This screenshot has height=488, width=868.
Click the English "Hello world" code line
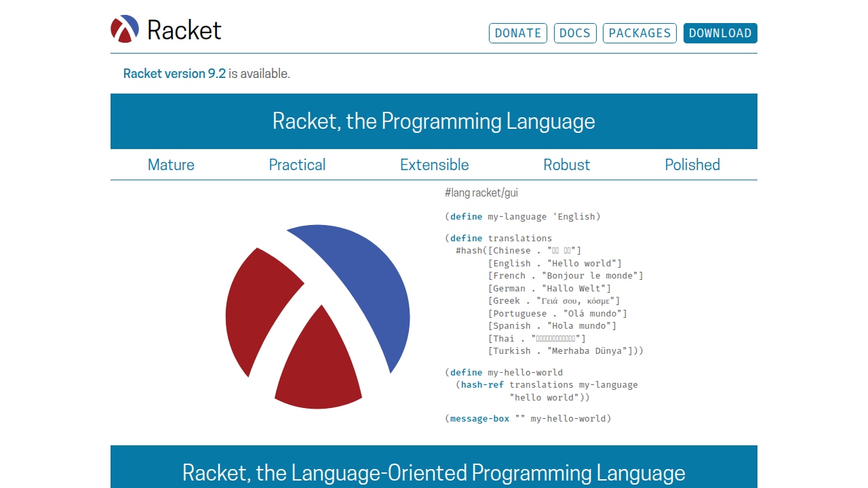(x=555, y=264)
